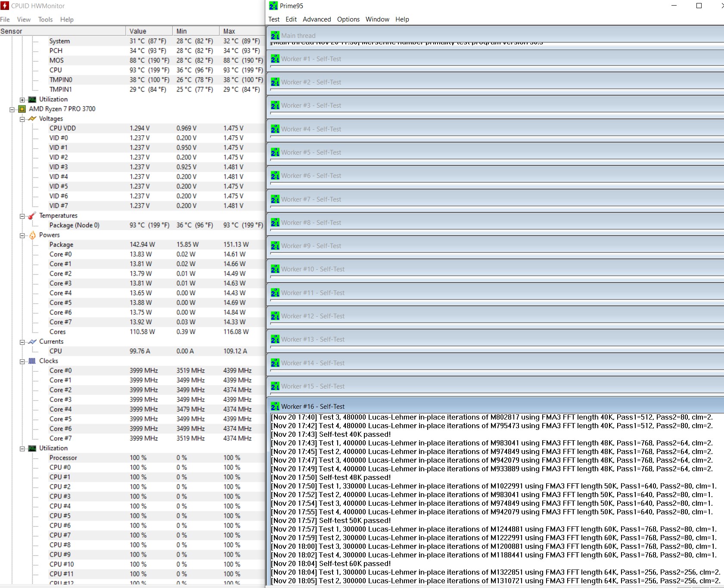The width and height of the screenshot is (724, 588).
Task: Select the Worker #8 - Self-Test title bar
Action: [x=495, y=222]
